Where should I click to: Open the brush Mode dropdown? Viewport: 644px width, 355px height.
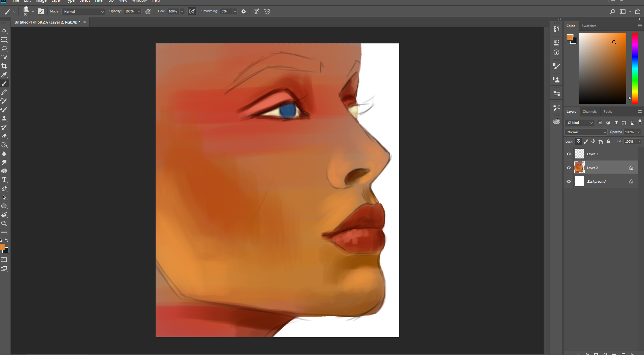click(83, 11)
